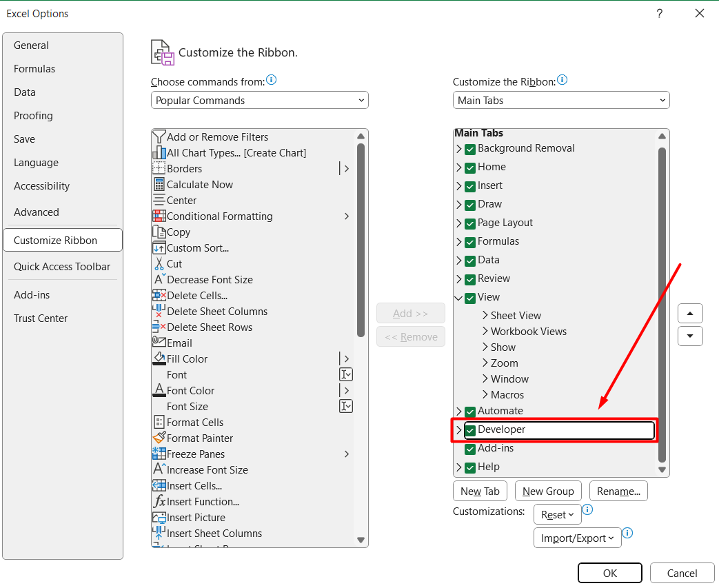Click the Insert Sheet Columns icon
The image size is (719, 588).
pyautogui.click(x=159, y=533)
